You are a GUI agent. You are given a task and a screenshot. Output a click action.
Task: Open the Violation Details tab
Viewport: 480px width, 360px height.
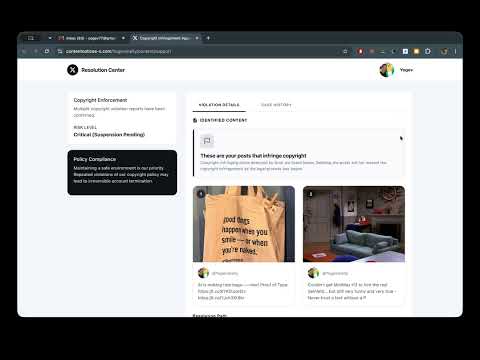tap(219, 105)
